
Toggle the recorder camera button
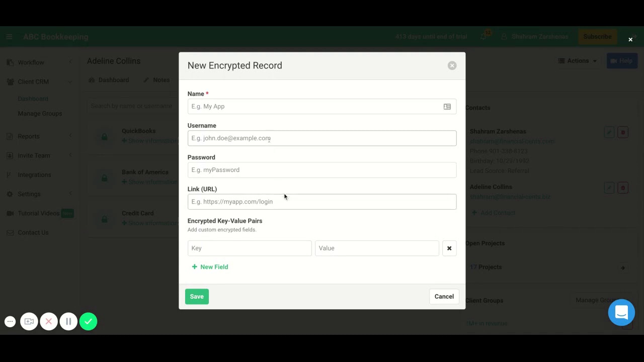pyautogui.click(x=29, y=322)
